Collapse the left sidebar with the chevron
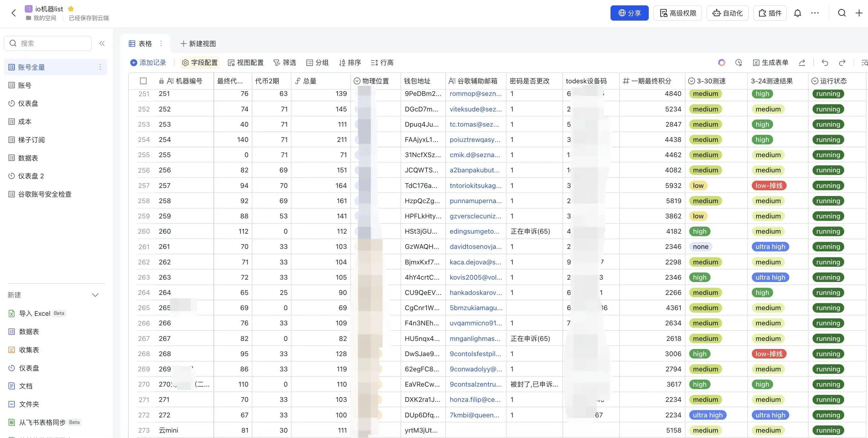Image resolution: width=868 pixels, height=438 pixels. coord(102,43)
